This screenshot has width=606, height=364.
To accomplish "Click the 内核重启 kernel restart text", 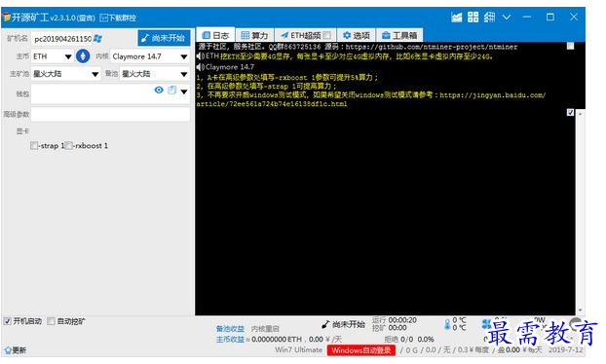I will coord(265,329).
